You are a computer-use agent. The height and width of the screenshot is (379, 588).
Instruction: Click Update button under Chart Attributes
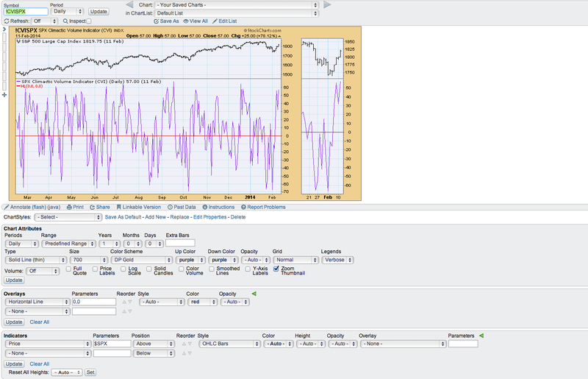tap(14, 280)
